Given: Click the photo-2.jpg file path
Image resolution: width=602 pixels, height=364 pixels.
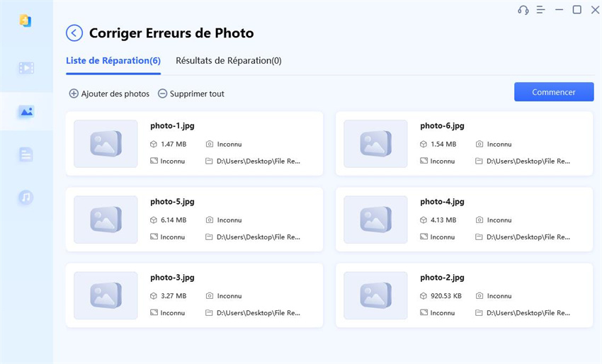Looking at the screenshot, I should coord(528,313).
